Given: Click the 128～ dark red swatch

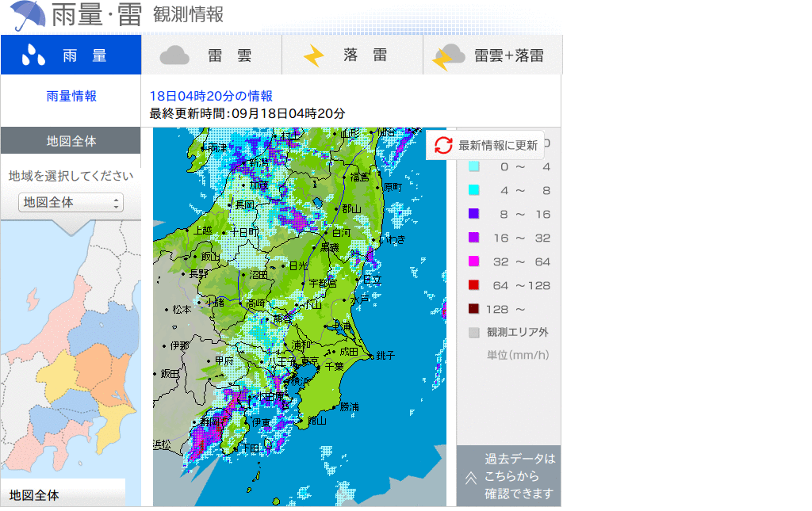Looking at the screenshot, I should point(474,309).
